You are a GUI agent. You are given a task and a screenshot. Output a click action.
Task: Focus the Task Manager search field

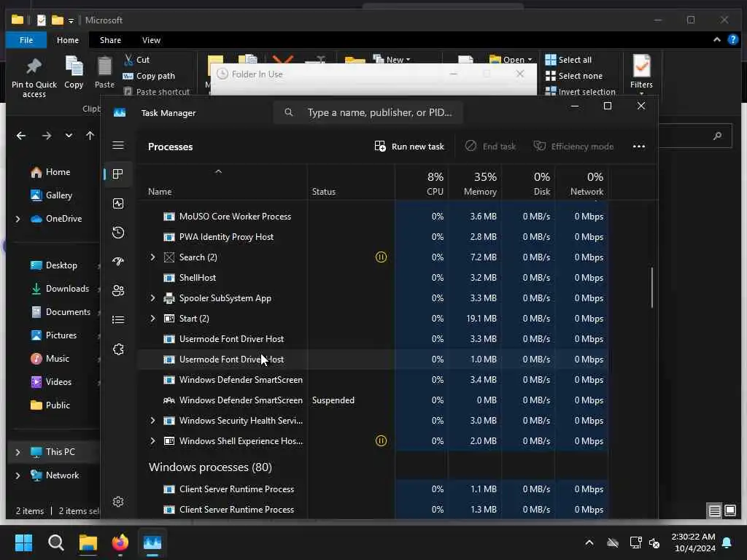click(x=368, y=112)
